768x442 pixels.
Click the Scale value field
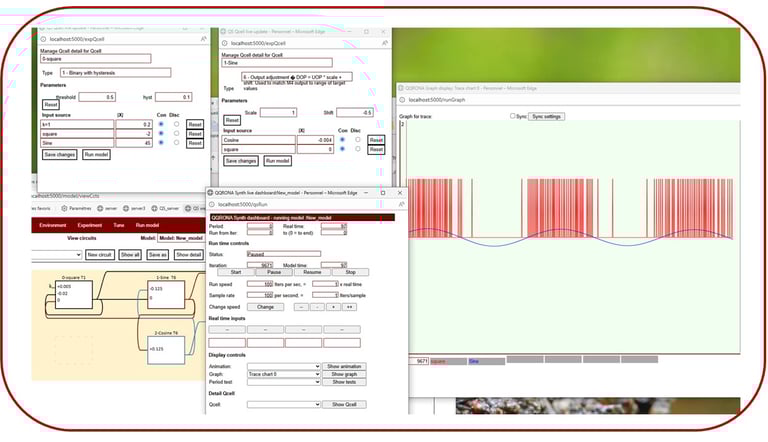point(278,113)
